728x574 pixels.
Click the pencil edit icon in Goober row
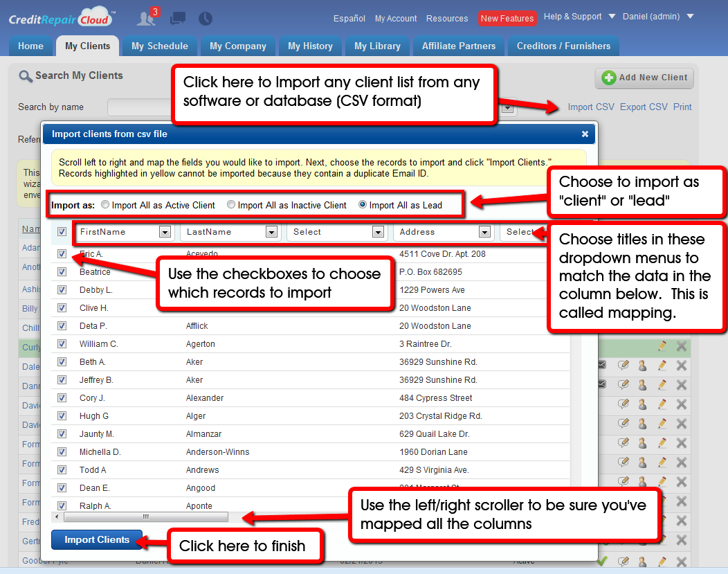coord(662,562)
